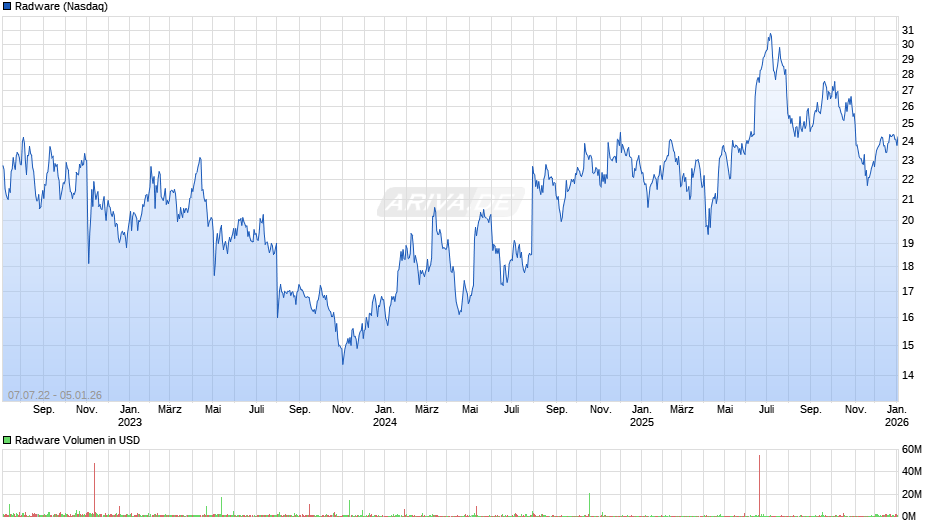Click the price peak near 31 in July 2025
Screen dimensions: 940x526
click(770, 35)
